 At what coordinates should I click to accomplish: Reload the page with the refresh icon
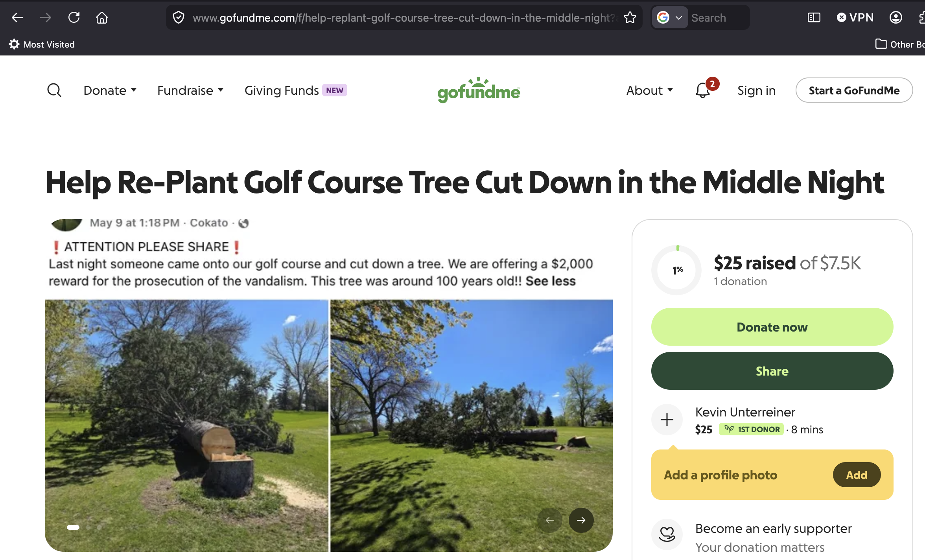click(74, 18)
